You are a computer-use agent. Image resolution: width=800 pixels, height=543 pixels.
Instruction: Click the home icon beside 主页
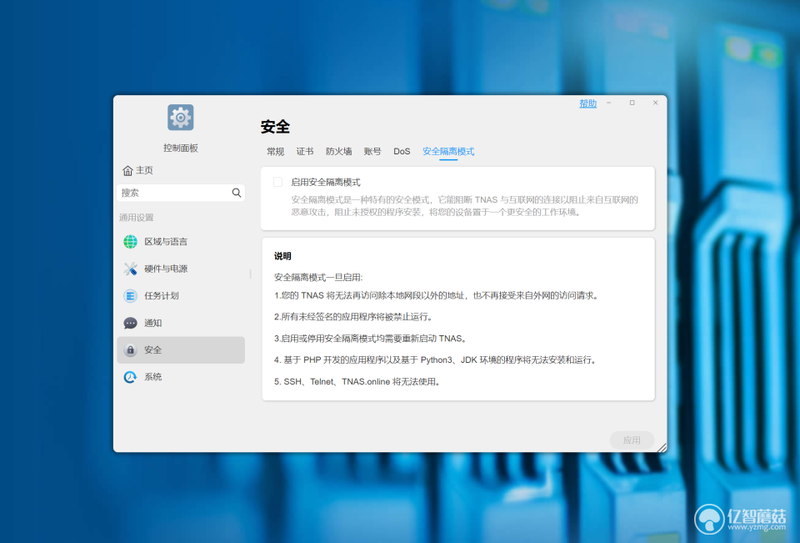click(x=128, y=170)
